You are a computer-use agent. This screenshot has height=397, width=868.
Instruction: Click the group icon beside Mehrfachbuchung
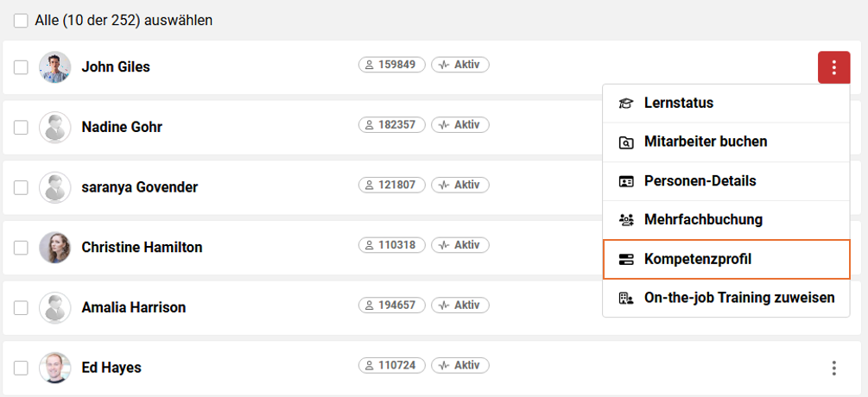[x=625, y=220]
